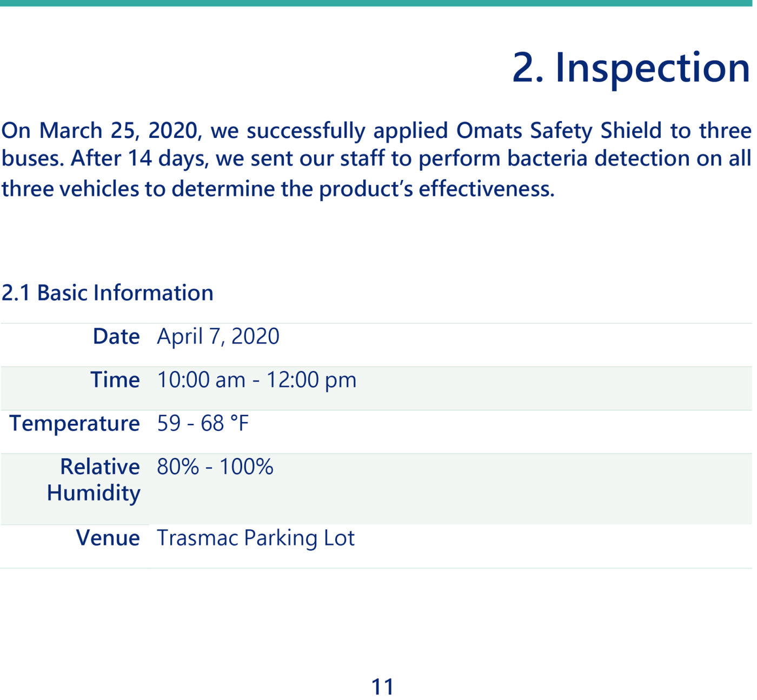Image resolution: width=757 pixels, height=700 pixels.
Task: Select the "April 7, 2020" date value
Action: pos(218,337)
